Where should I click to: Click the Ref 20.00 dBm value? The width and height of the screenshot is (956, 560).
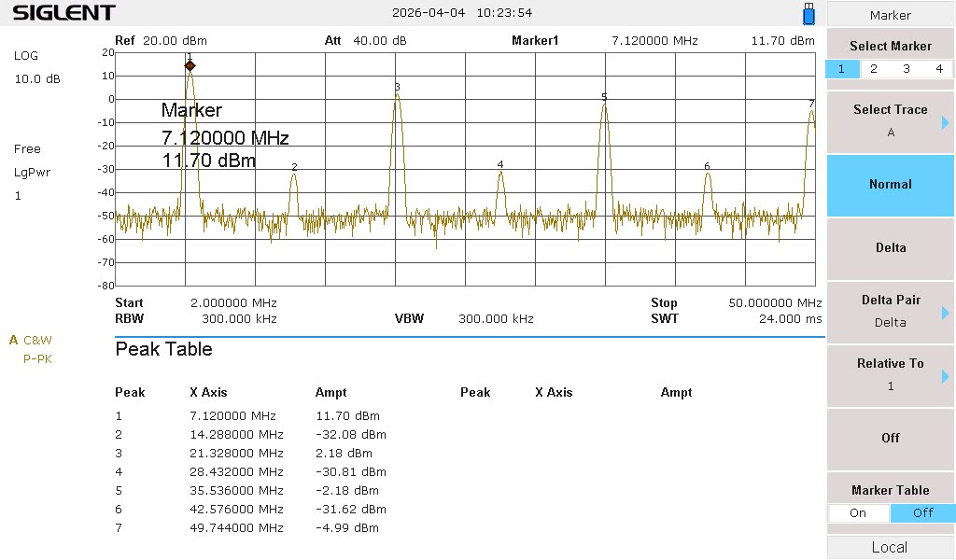click(x=175, y=41)
